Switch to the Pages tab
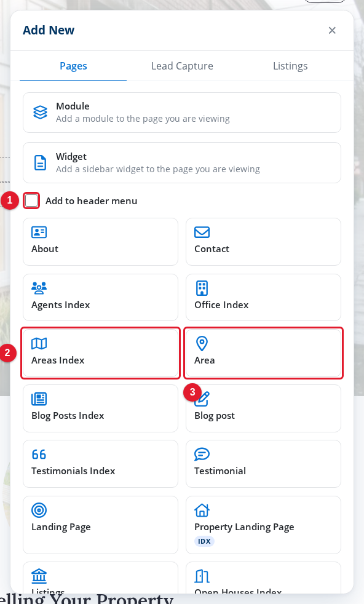 click(73, 66)
